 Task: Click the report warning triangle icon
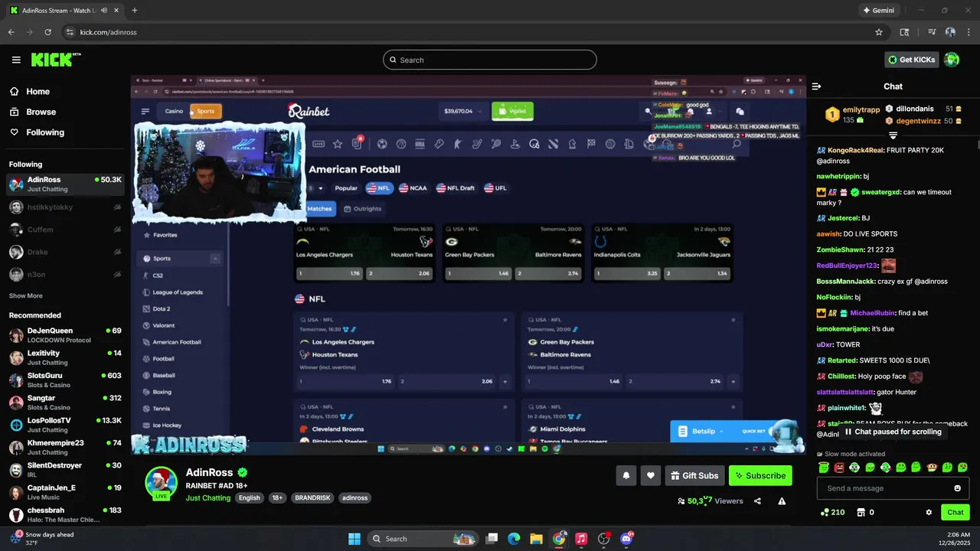[782, 501]
